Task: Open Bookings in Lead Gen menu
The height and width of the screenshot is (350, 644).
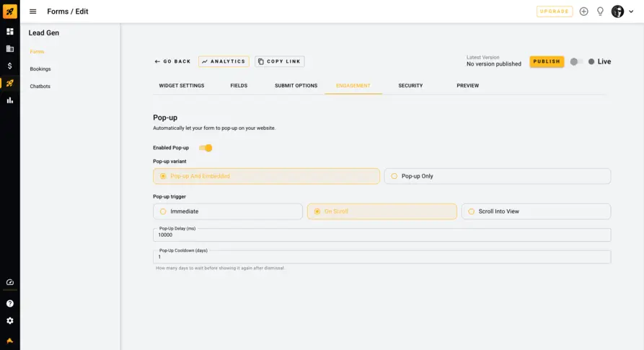Action: 40,69
